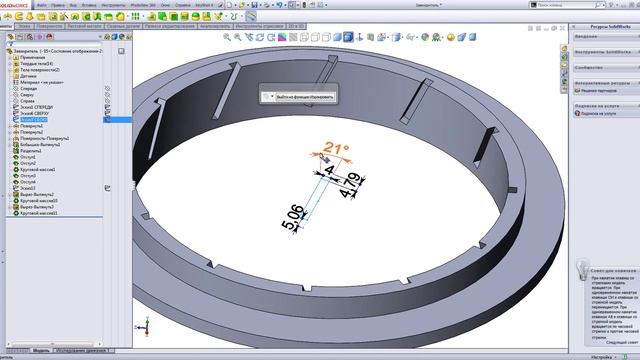Click the 4,79 dimension value
Image resolution: width=640 pixels, height=360 pixels.
tap(351, 185)
